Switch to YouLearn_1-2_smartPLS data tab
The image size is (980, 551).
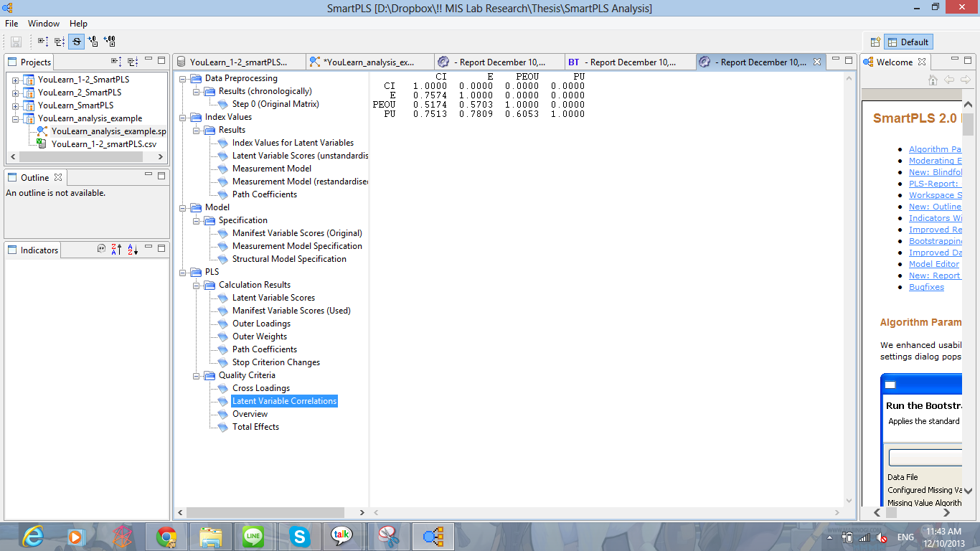[240, 62]
